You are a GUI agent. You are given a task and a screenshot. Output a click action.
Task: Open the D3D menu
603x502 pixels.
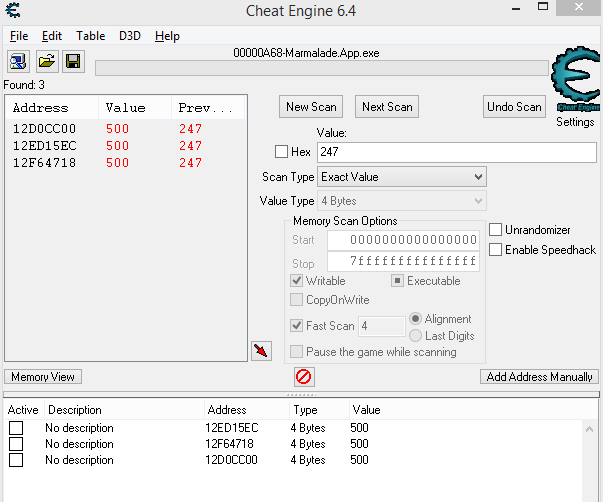point(130,36)
